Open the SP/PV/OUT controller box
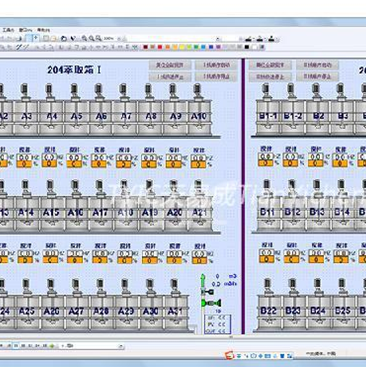 pos(217,324)
